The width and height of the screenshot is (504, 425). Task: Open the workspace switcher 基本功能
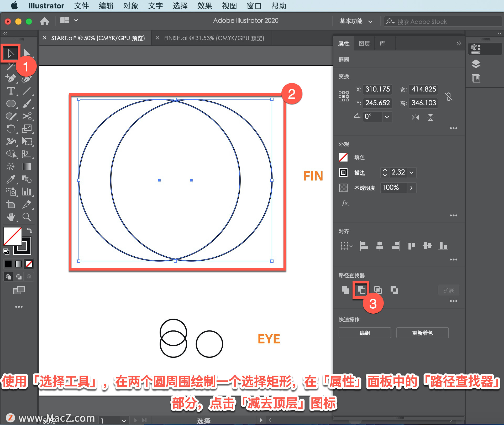(x=355, y=21)
